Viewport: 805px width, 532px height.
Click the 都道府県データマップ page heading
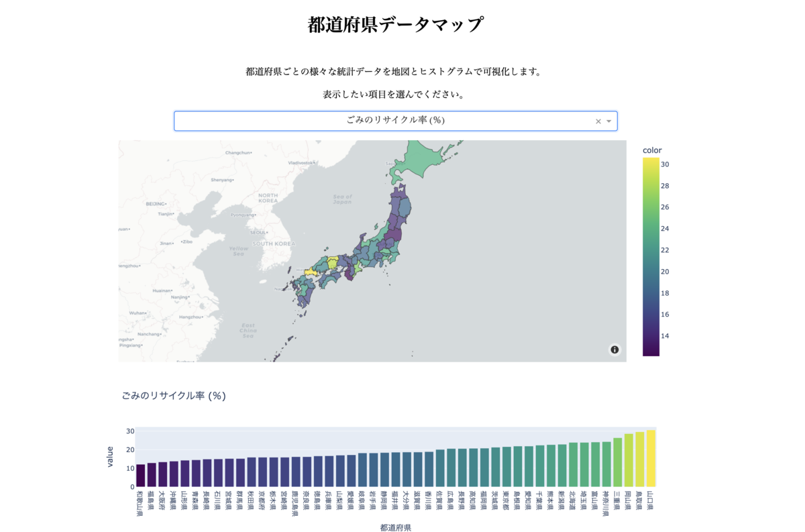pos(396,25)
